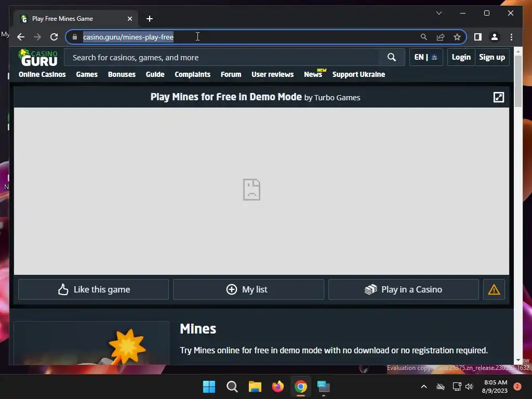Screen dimensions: 532x399
Task: Show hidden system tray icons
Action: point(424,387)
